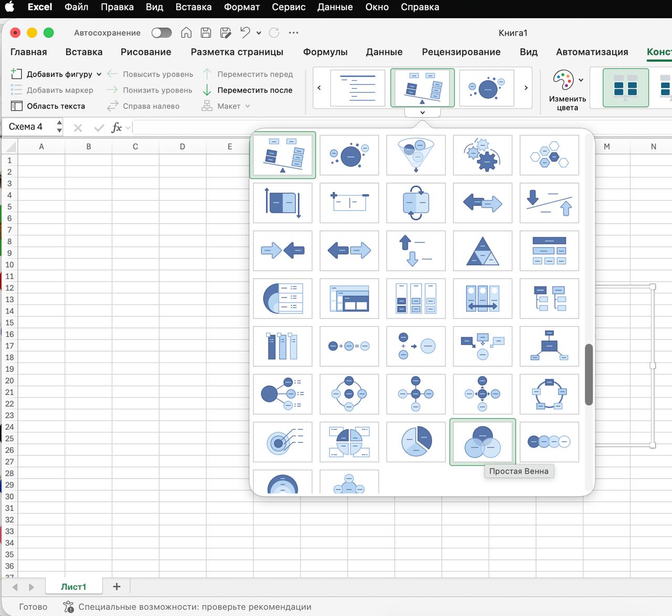Open the Добавить фигуру dropdown arrow

tap(99, 75)
